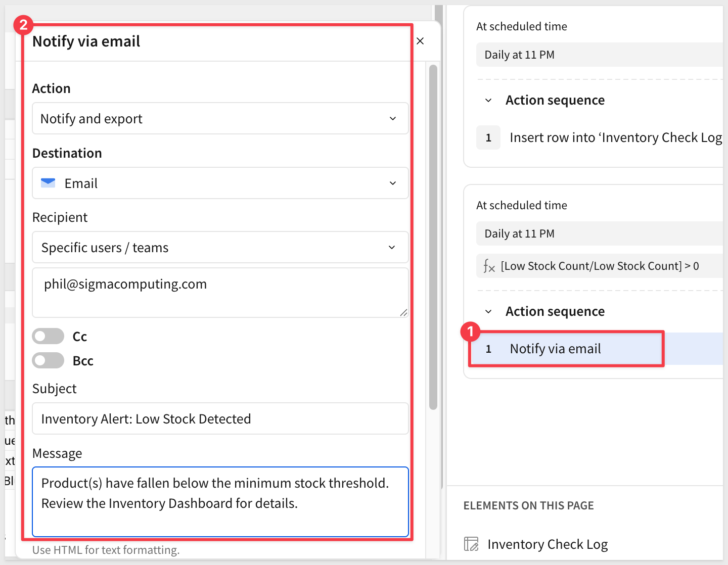Click the recipient email address field
The height and width of the screenshot is (565, 728).
pos(220,292)
